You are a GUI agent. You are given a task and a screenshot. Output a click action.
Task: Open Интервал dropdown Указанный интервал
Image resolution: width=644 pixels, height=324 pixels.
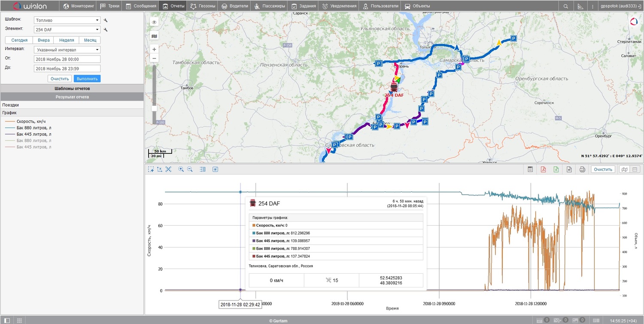67,50
